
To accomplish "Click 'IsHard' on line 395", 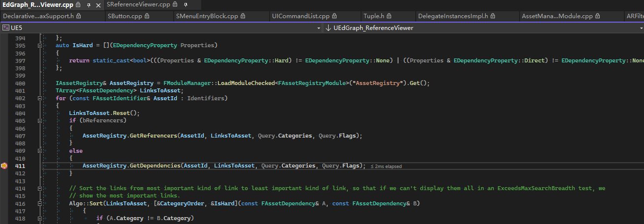I will [83, 46].
